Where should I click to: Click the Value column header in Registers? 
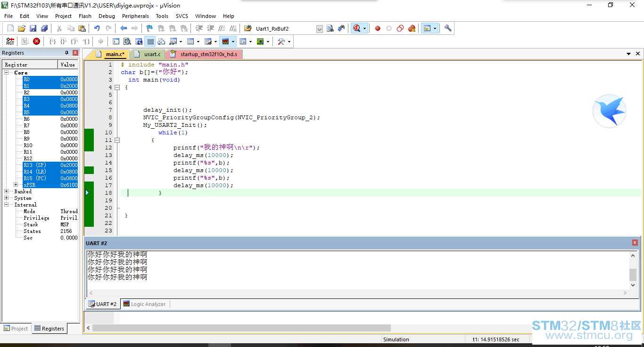coord(68,65)
